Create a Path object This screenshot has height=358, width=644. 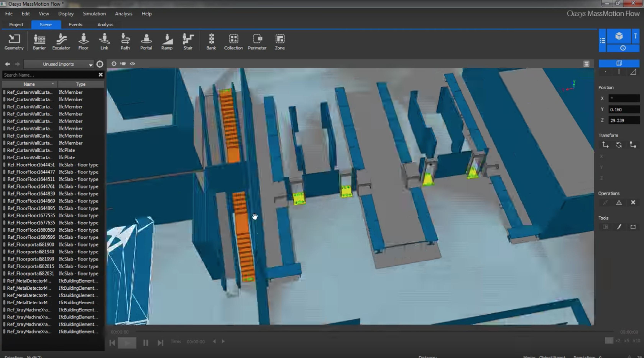pos(125,42)
